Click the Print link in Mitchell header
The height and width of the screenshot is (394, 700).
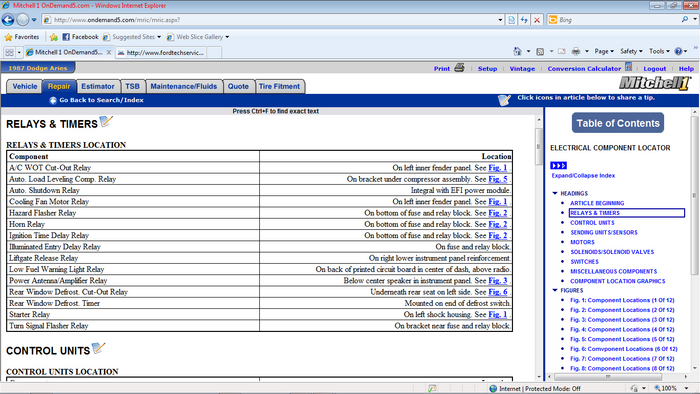click(442, 69)
